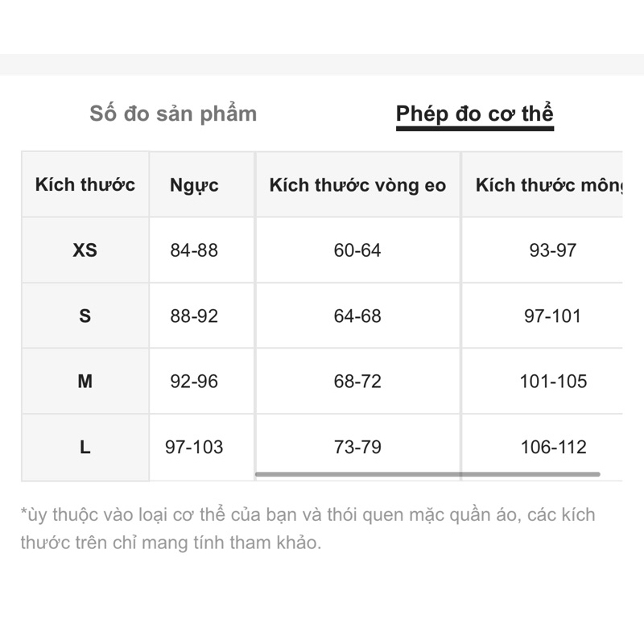Screen dimensions: 644x644
Task: Click the horizontal scrollbar under the table
Action: (x=427, y=474)
